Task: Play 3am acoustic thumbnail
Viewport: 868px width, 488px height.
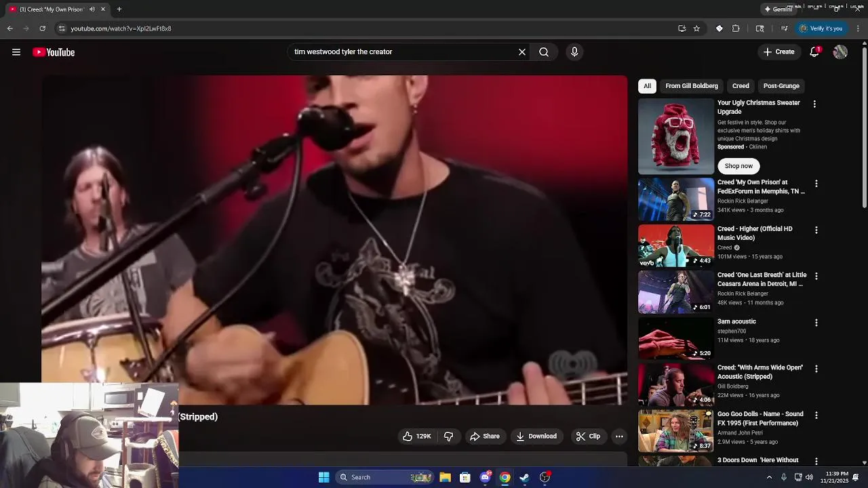Action: [676, 338]
